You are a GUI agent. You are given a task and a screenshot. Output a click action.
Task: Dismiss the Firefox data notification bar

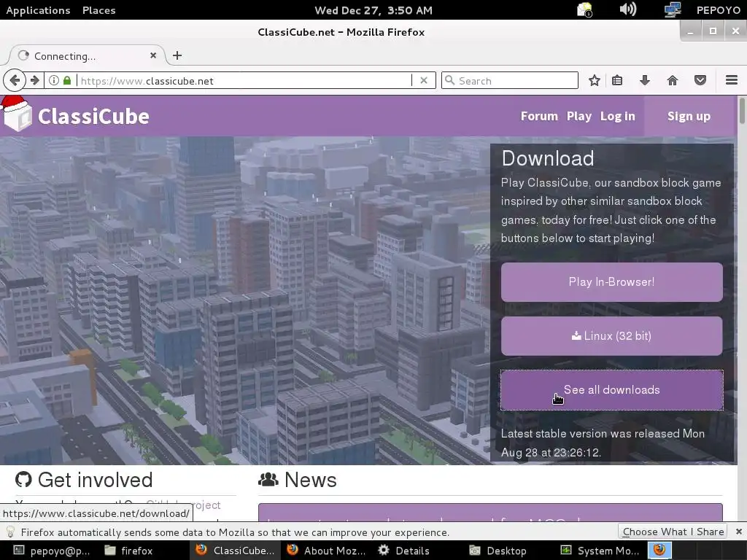738,532
